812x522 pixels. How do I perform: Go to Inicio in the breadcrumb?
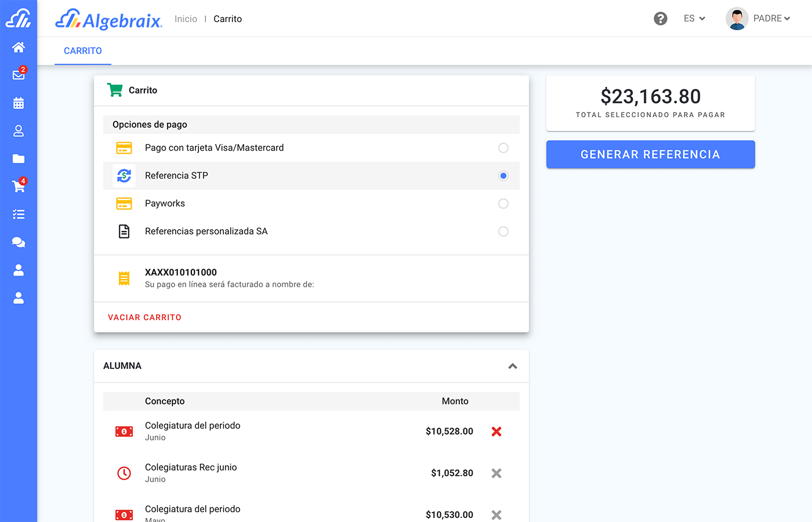click(x=186, y=19)
